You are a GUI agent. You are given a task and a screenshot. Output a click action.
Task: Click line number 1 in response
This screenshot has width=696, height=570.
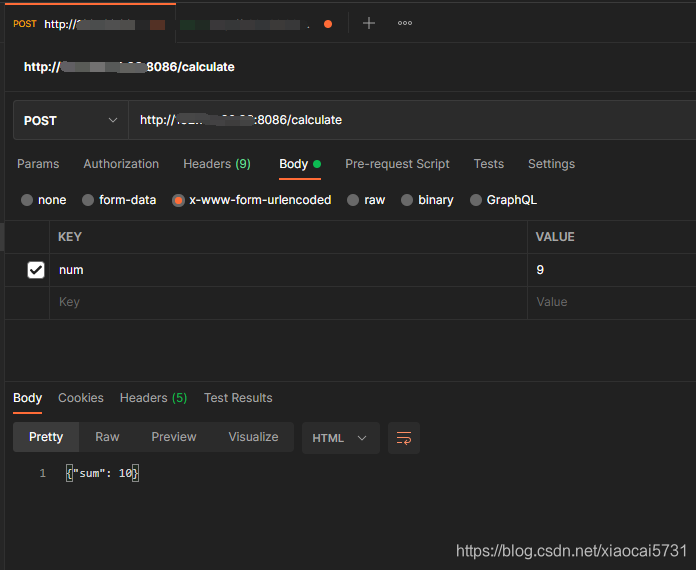[x=43, y=473]
